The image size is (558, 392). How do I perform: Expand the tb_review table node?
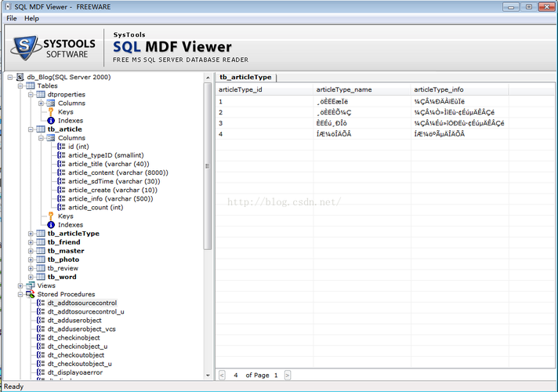[31, 268]
